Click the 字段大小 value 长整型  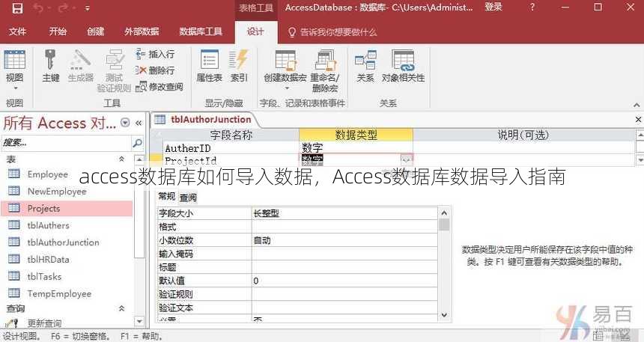click(344, 213)
